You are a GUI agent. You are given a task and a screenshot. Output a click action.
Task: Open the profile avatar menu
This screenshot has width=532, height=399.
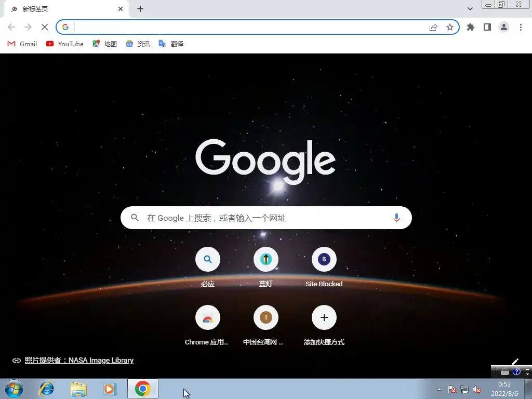pyautogui.click(x=504, y=27)
